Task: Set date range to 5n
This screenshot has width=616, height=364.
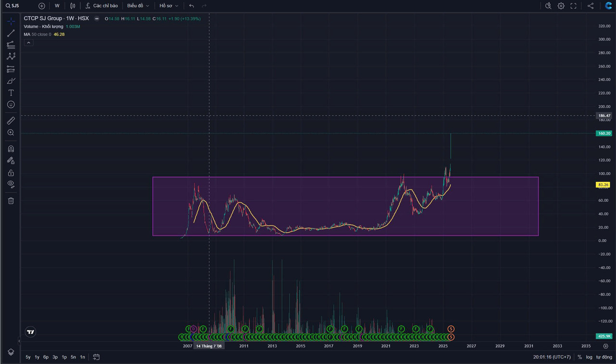Action: (x=73, y=357)
